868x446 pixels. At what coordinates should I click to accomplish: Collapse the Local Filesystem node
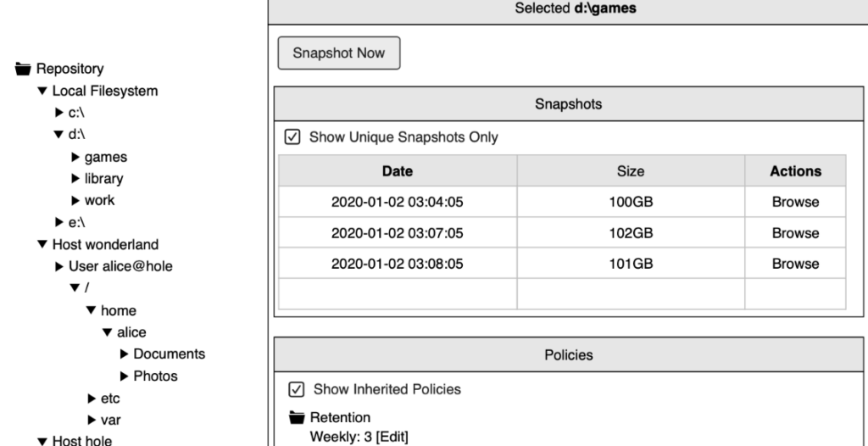(42, 91)
